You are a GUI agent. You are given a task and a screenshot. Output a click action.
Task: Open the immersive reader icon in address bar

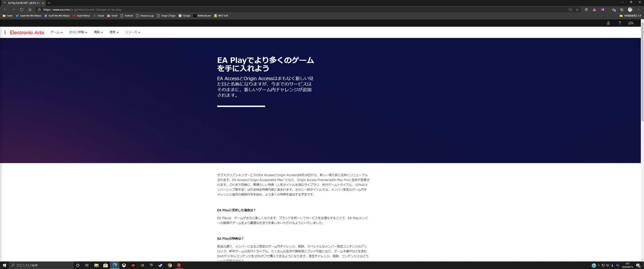tap(570, 9)
